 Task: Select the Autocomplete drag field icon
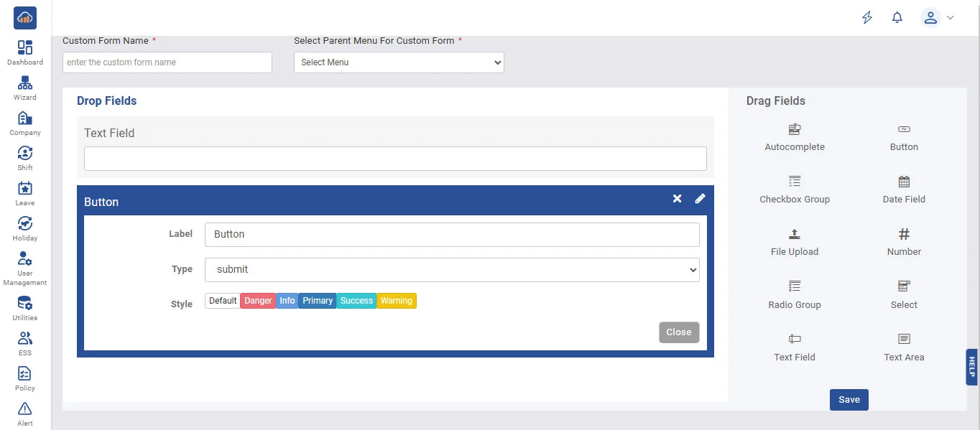click(794, 130)
